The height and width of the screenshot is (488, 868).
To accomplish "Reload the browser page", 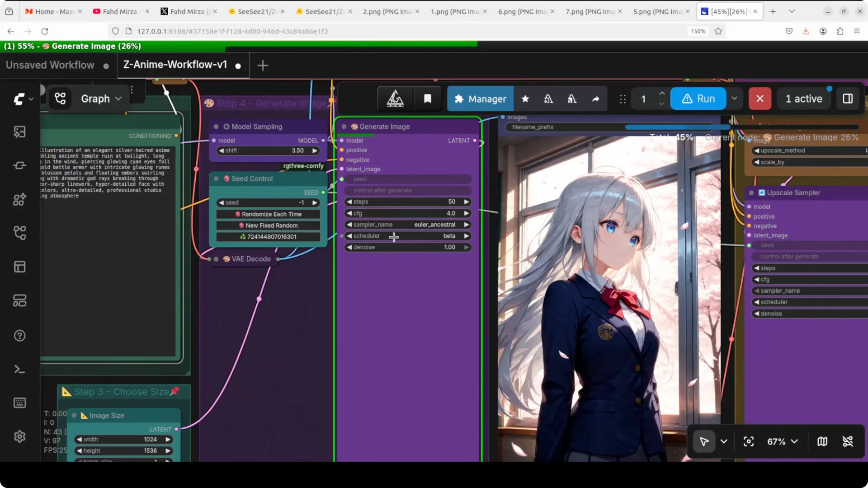I will 44,31.
